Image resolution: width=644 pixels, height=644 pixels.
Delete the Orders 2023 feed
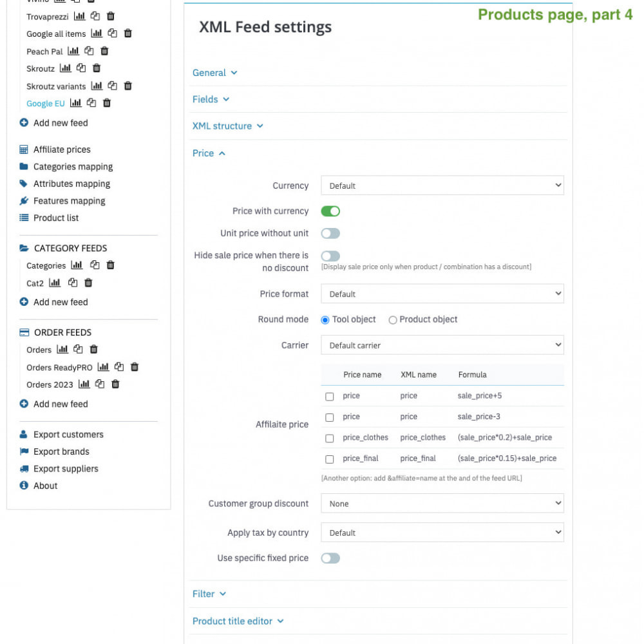[115, 384]
